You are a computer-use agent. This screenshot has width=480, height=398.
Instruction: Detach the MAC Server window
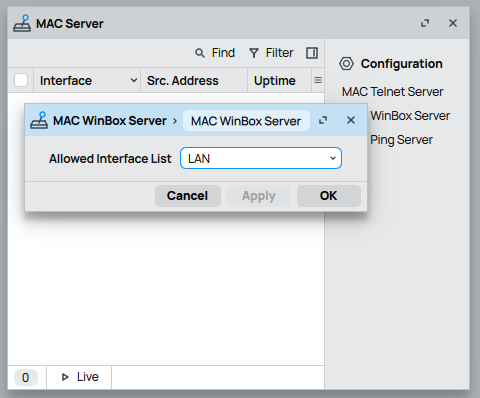click(425, 23)
